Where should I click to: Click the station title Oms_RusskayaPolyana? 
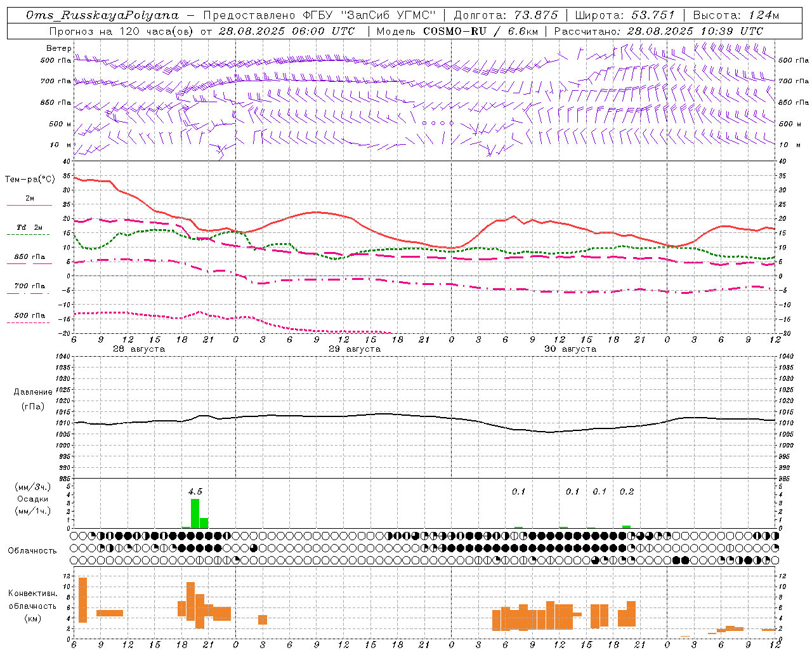102,15
